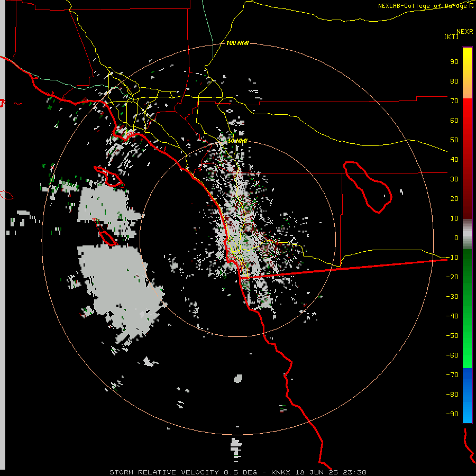Click the -50 value on the velocity scale
The height and width of the screenshot is (476, 476).
(x=452, y=336)
